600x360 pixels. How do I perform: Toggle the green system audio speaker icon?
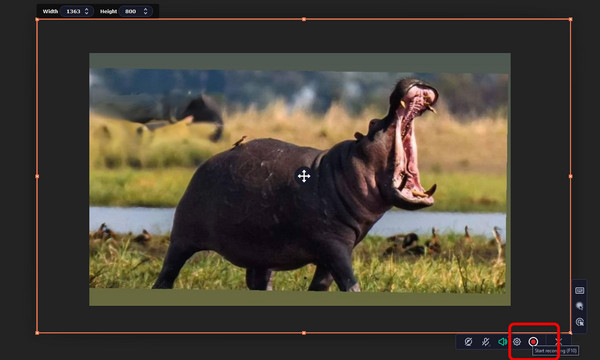502,342
